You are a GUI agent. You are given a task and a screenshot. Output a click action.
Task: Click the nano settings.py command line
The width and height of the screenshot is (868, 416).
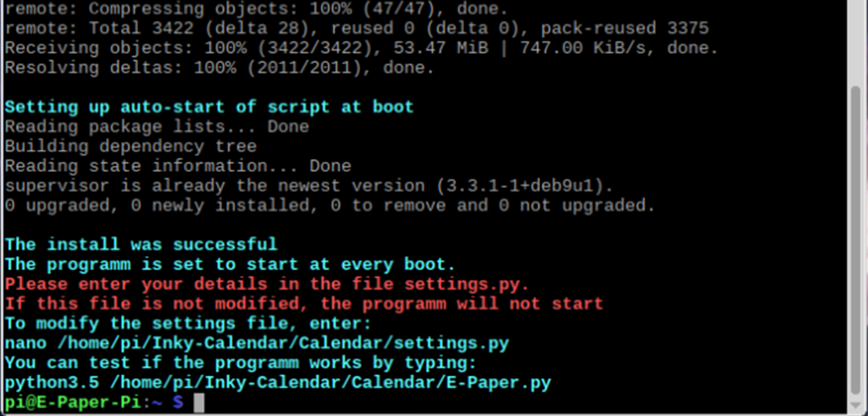257,342
